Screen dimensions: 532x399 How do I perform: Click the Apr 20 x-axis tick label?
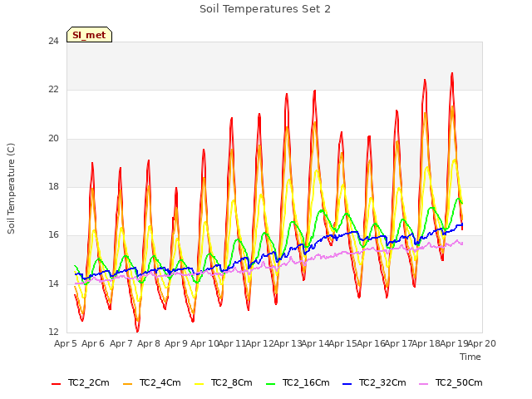[482, 343]
